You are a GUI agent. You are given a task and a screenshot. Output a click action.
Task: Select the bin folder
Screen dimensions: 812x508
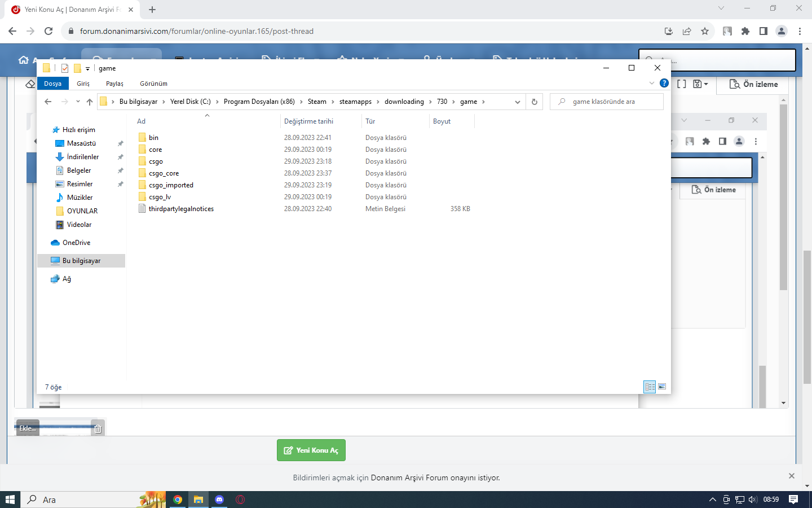pos(153,138)
